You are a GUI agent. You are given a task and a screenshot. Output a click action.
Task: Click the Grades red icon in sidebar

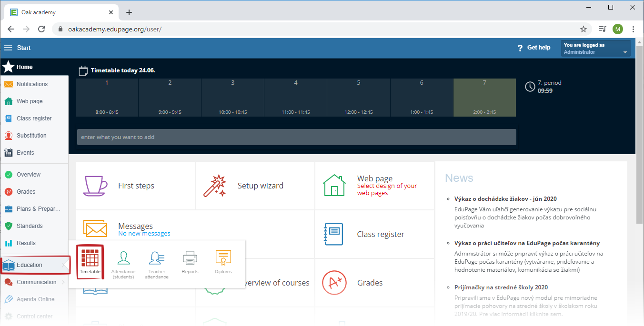tap(9, 192)
